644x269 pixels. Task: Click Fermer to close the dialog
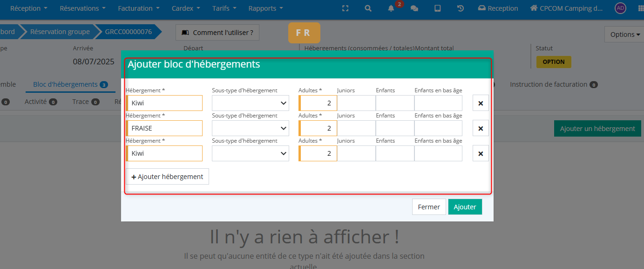click(429, 207)
